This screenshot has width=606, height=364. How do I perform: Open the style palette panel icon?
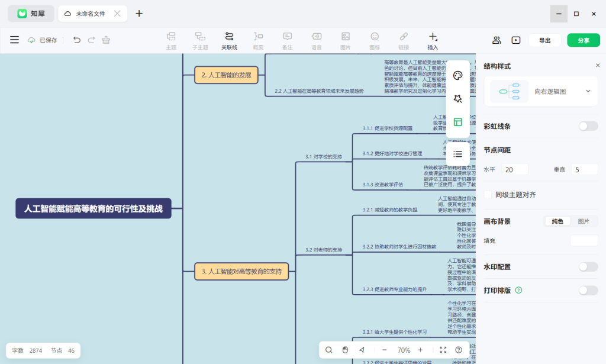(458, 75)
